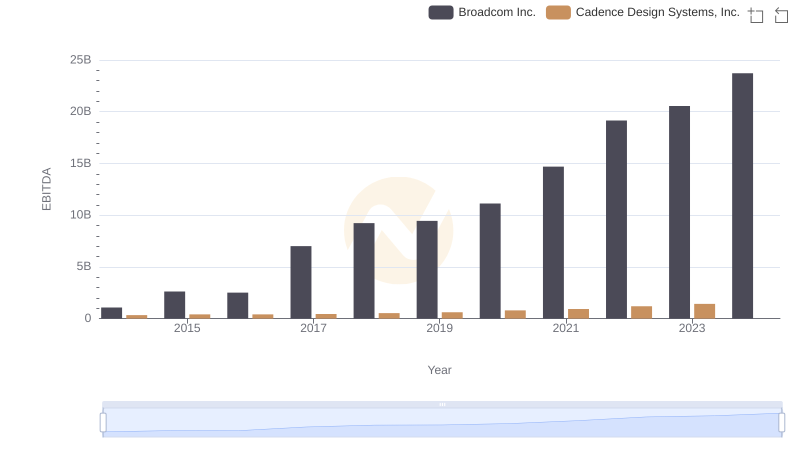Click the zoom select tool icon

click(756, 15)
